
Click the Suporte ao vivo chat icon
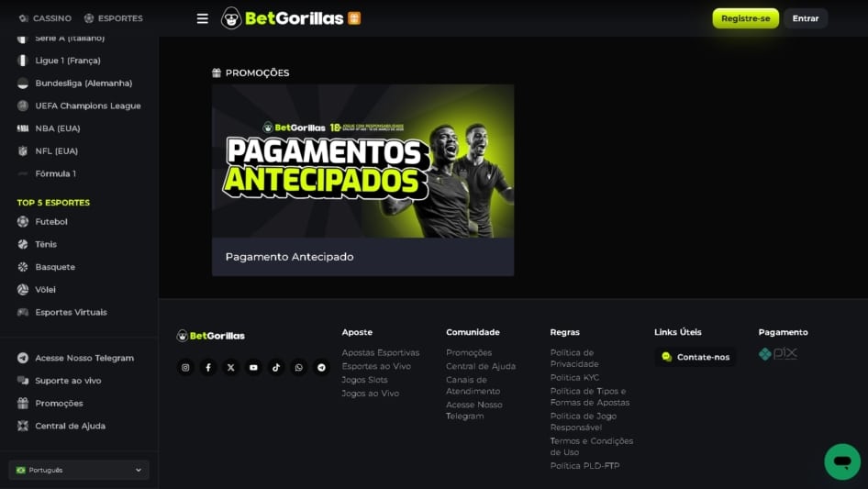pyautogui.click(x=23, y=381)
